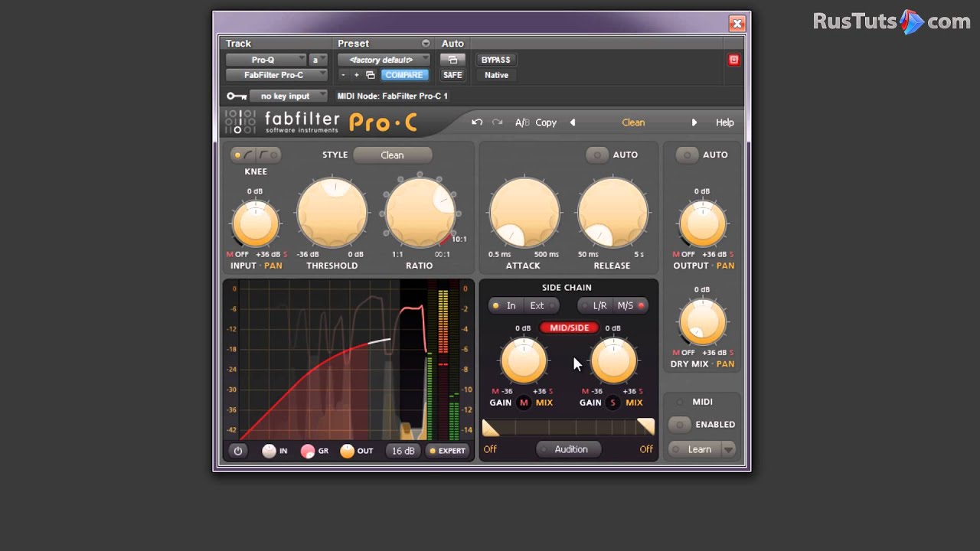Select M/S channel mode
This screenshot has width=980, height=551.
point(630,306)
